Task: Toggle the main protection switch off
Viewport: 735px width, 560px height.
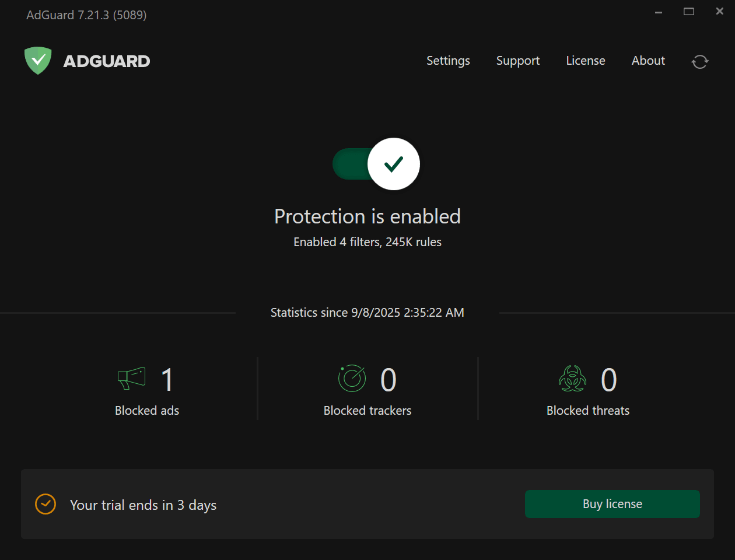Action: 376,164
